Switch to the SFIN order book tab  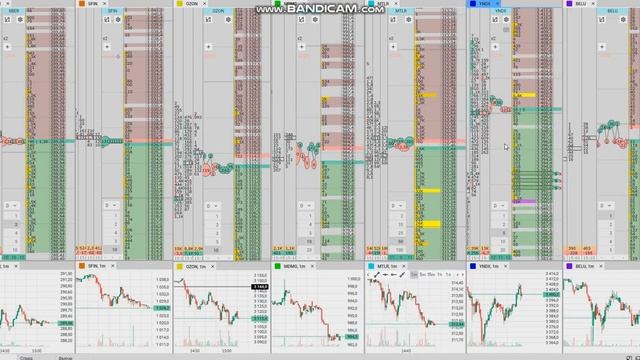[x=93, y=3]
